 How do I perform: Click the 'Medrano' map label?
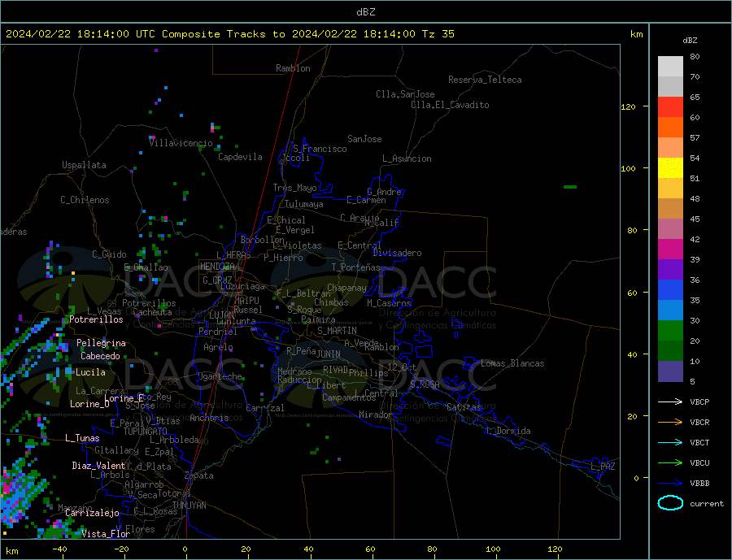pyautogui.click(x=294, y=372)
